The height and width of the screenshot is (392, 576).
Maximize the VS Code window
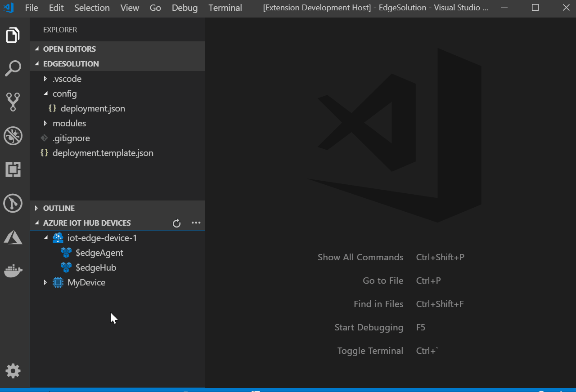pyautogui.click(x=535, y=8)
